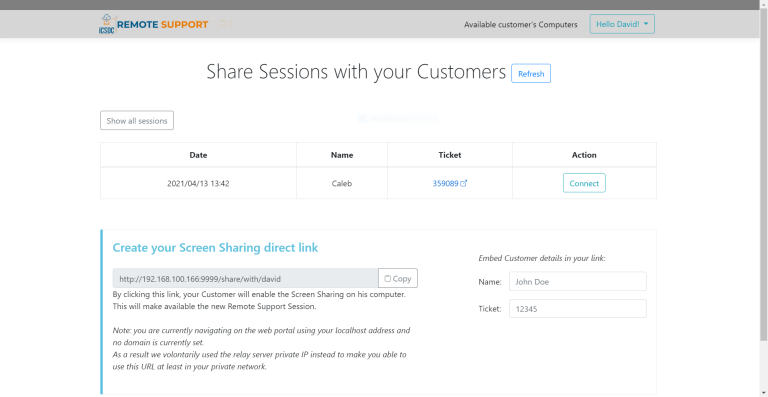
Task: Refresh the share sessions list
Action: click(x=531, y=73)
